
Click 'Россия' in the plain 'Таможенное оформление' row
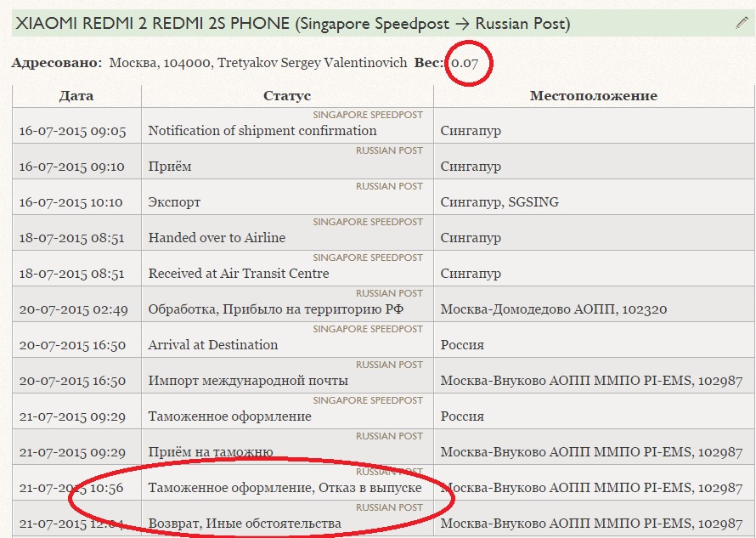coord(462,416)
